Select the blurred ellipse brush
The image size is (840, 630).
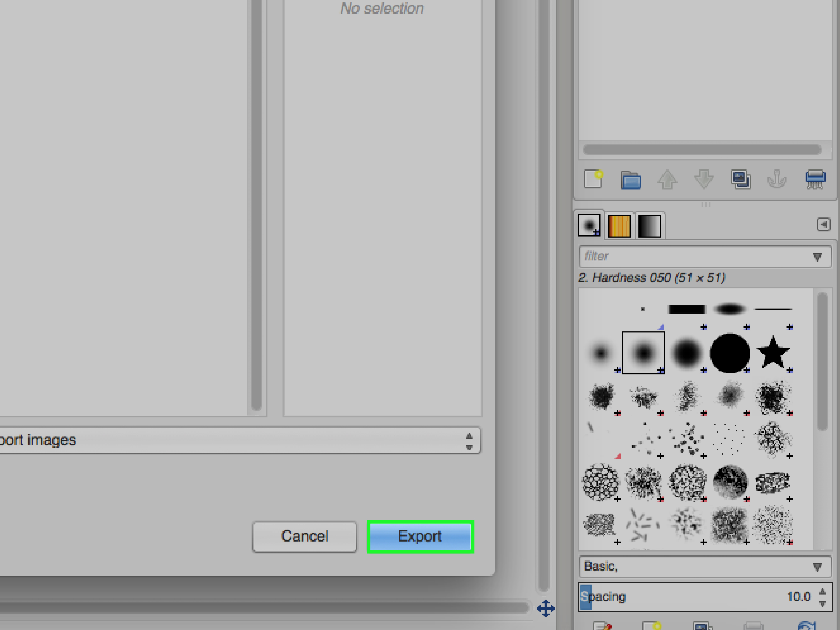(x=730, y=309)
